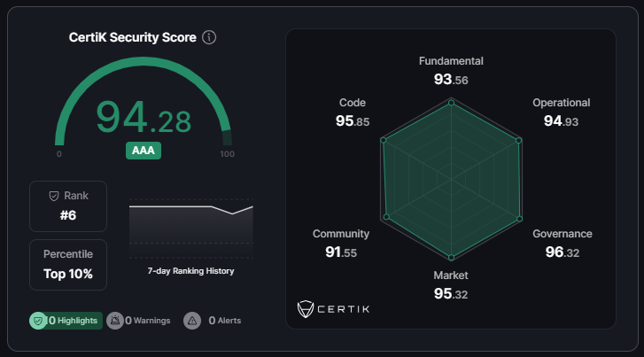
Task: Click the Governance vertex on radar chart
Action: [x=520, y=219]
